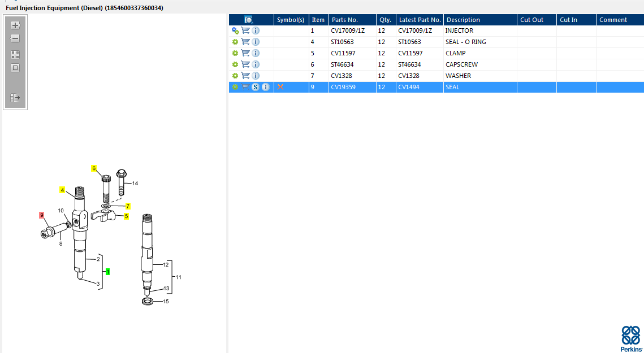Select green callout 1 on the diagram
This screenshot has width=644, height=353.
(107, 272)
